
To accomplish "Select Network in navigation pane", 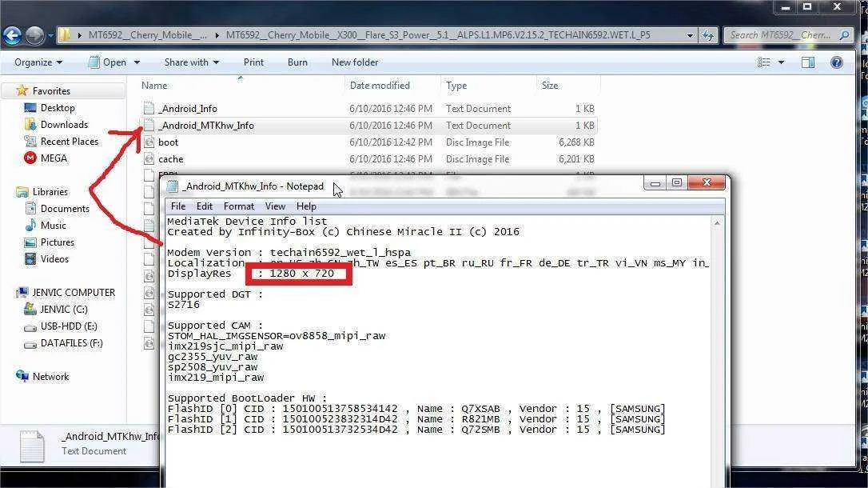I will (x=50, y=377).
